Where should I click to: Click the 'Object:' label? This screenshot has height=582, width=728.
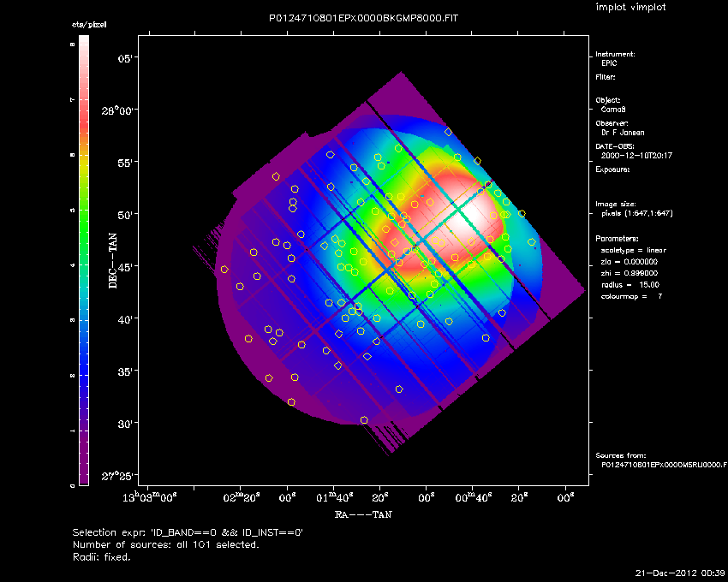608,100
